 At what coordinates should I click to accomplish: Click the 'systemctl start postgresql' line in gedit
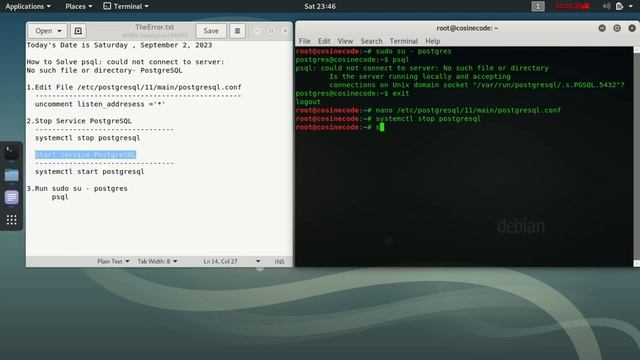(x=89, y=172)
